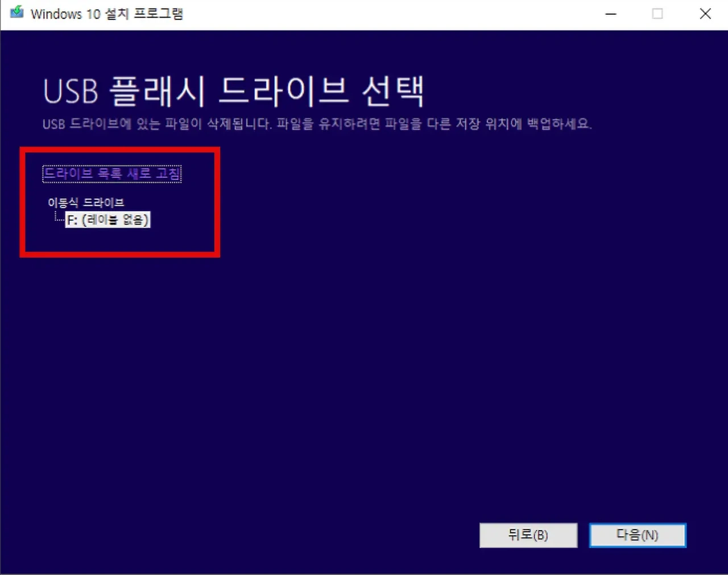The height and width of the screenshot is (575, 728).
Task: Refresh the drive list using 드라이브 목록 새로 고침
Action: tap(112, 173)
